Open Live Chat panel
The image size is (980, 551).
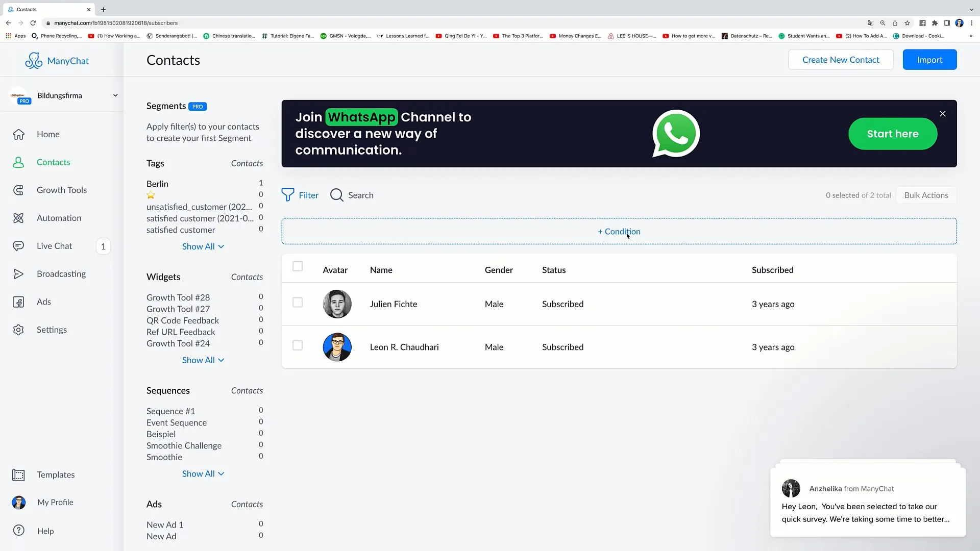click(55, 245)
